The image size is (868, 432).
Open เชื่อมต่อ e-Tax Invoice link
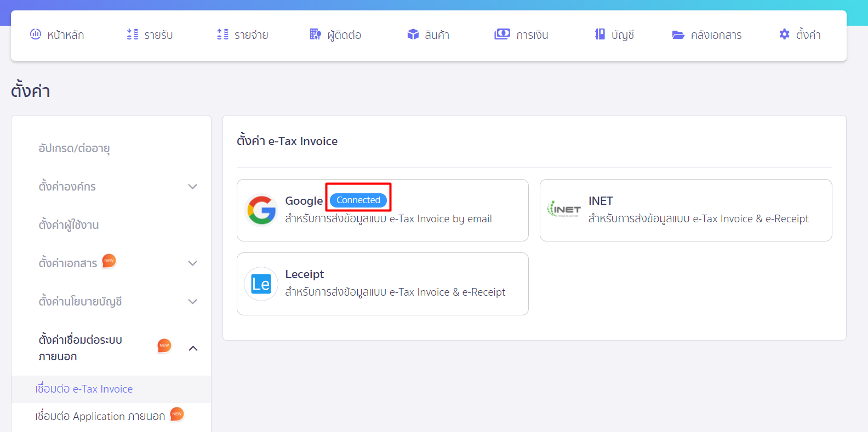(x=84, y=389)
